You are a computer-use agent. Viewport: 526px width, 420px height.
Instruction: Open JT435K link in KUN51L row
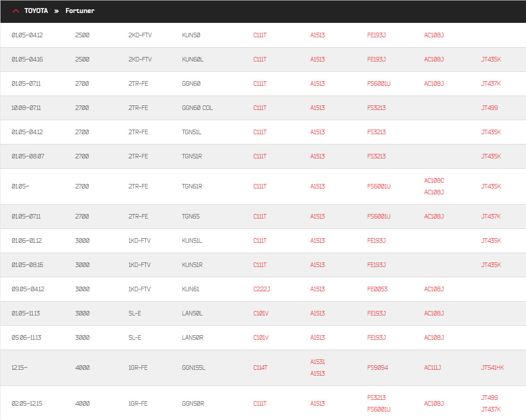(x=491, y=241)
